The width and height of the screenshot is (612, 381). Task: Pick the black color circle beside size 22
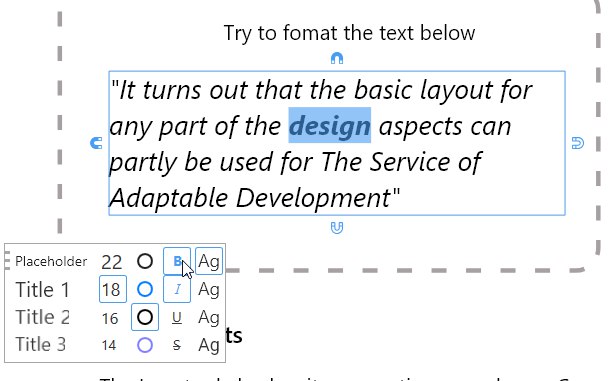coord(145,261)
